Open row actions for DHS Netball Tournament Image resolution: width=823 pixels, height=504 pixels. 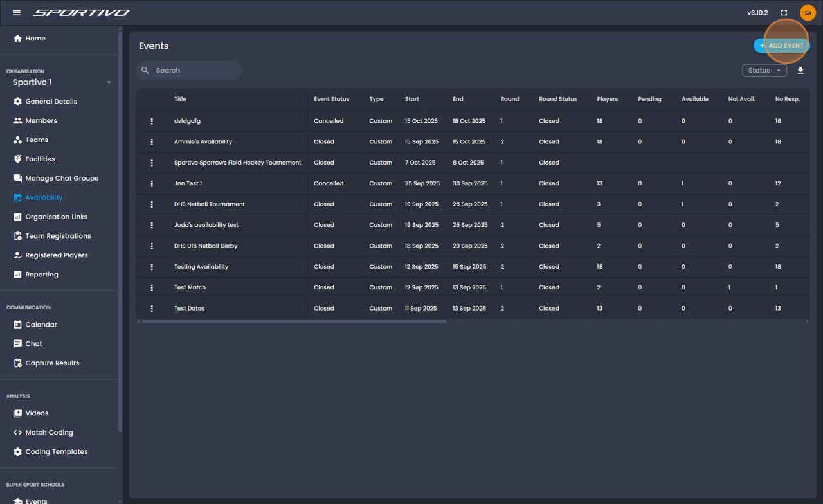(152, 204)
